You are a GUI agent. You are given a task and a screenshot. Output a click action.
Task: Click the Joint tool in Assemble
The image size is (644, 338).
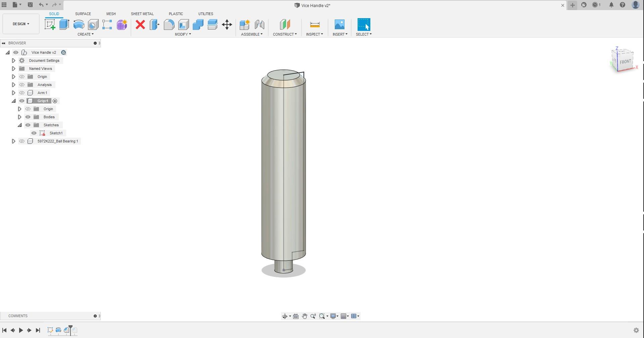(259, 25)
